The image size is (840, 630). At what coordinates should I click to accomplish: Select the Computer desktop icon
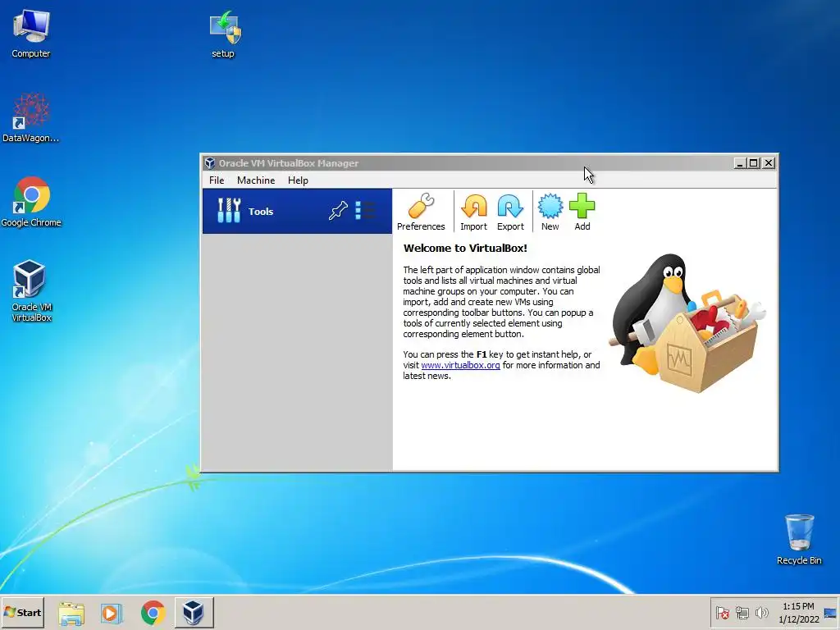click(31, 34)
